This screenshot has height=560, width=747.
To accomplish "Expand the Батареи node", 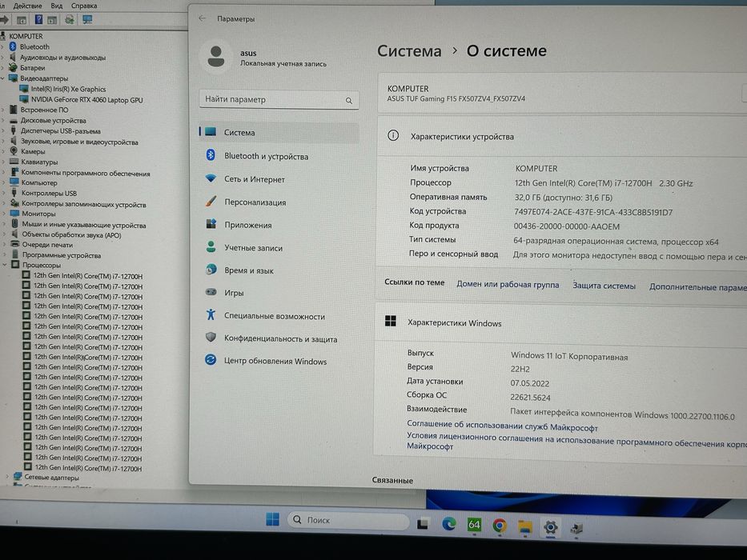I will pos(2,68).
